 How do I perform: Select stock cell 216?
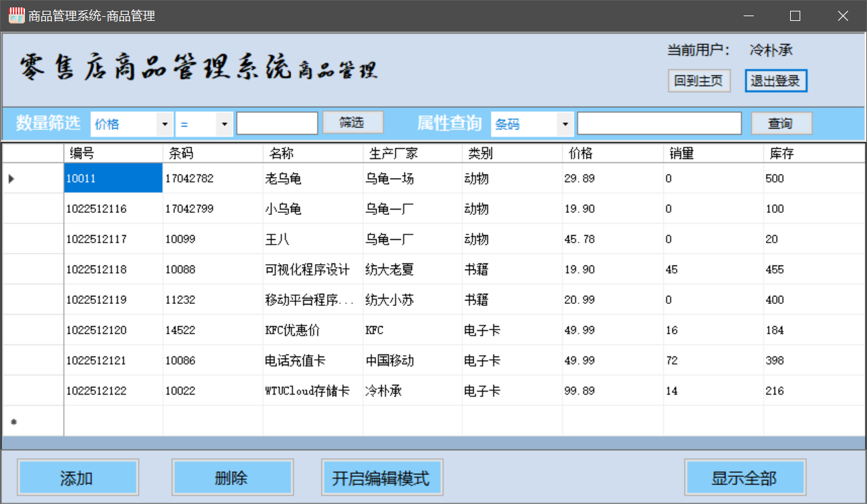[814, 391]
